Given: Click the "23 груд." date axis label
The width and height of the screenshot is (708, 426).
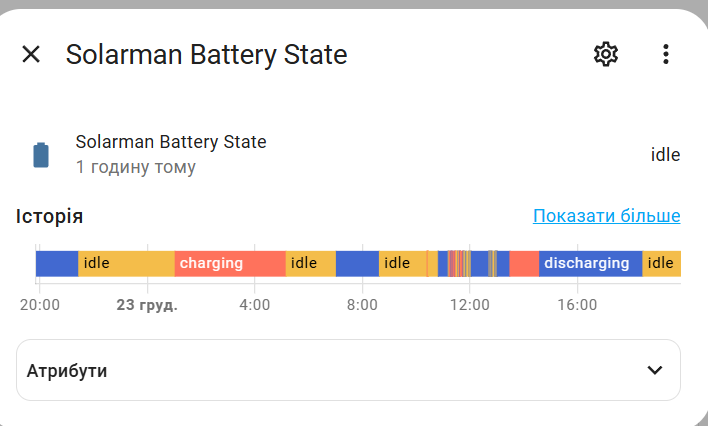Looking at the screenshot, I should click(147, 305).
